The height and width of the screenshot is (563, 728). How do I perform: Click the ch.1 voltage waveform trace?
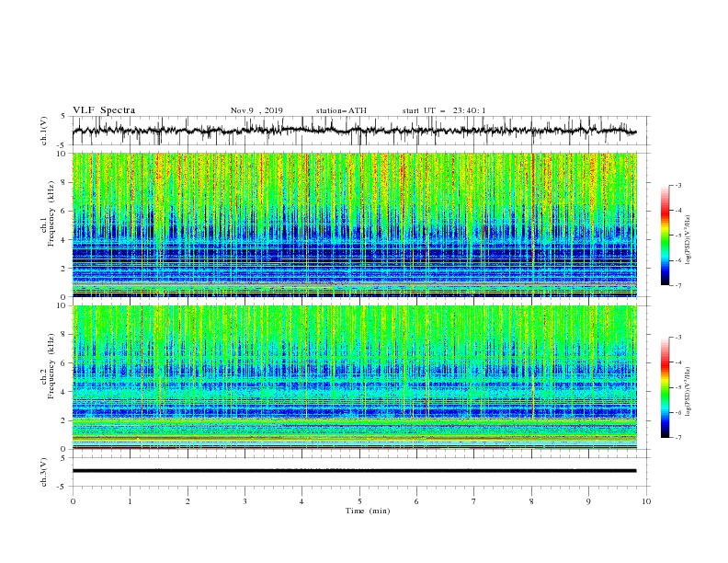pos(354,131)
